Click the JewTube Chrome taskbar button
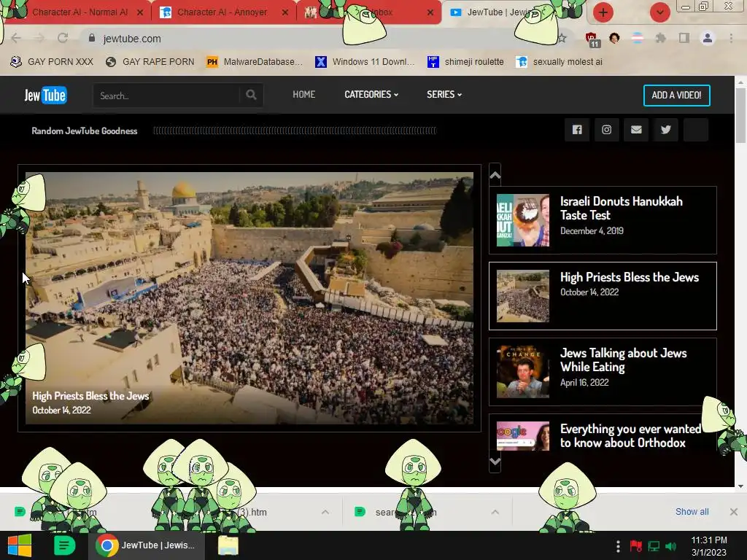Screen dimensions: 747x560 tap(147, 545)
